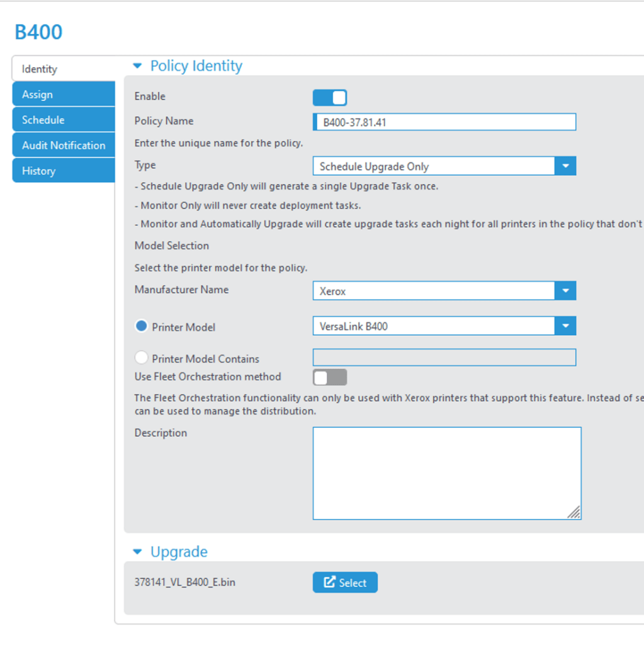Screen dimensions: 644x645
Task: Choose the Printer Model Contains radio option
Action: tap(142, 358)
